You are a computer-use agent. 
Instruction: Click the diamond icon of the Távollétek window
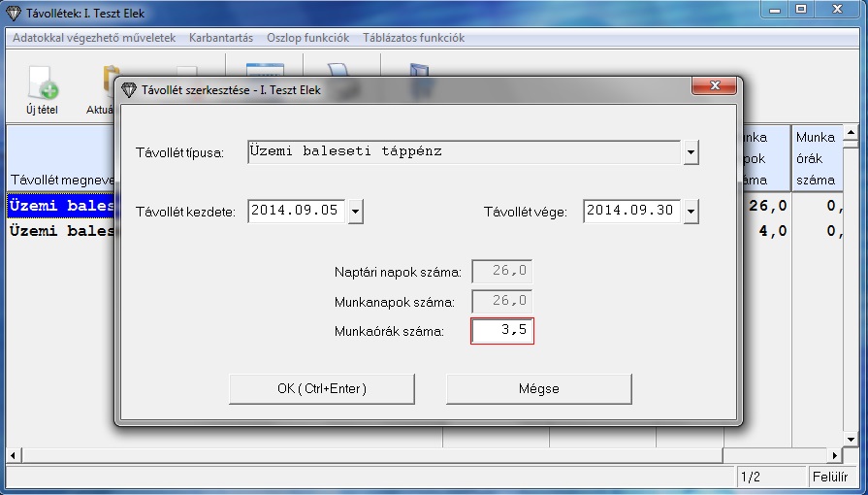click(14, 12)
